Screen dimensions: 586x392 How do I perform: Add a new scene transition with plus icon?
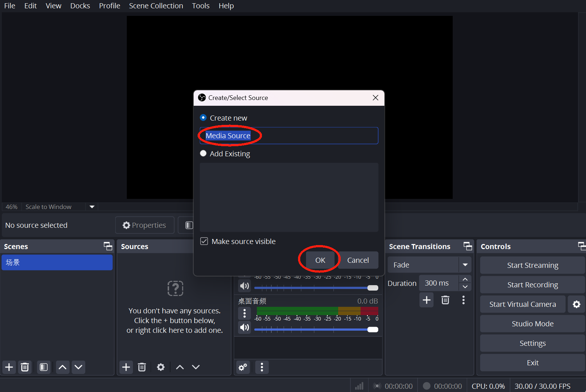coord(426,300)
